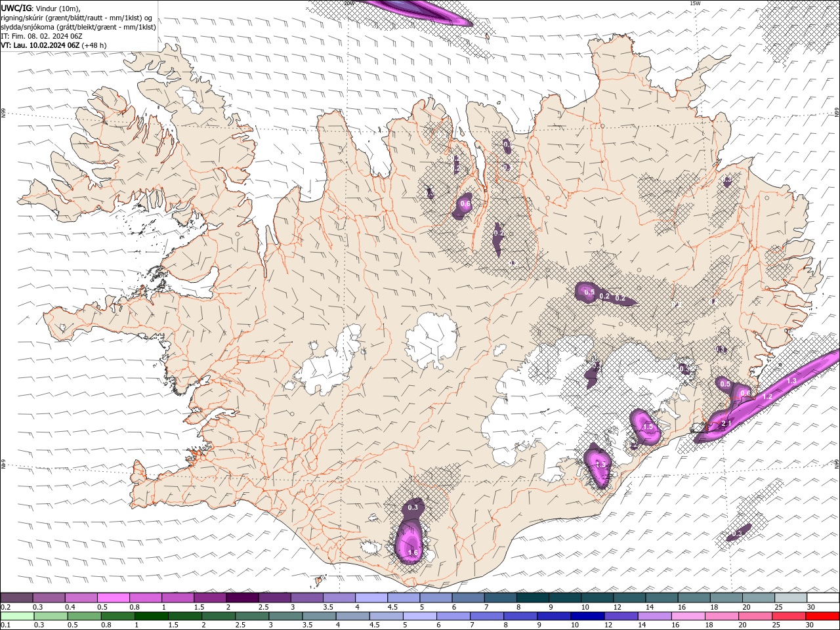Viewport: 840px width, 630px height.
Task: Click the 'rigning/skúrir' legend description line
Action: 77,18
